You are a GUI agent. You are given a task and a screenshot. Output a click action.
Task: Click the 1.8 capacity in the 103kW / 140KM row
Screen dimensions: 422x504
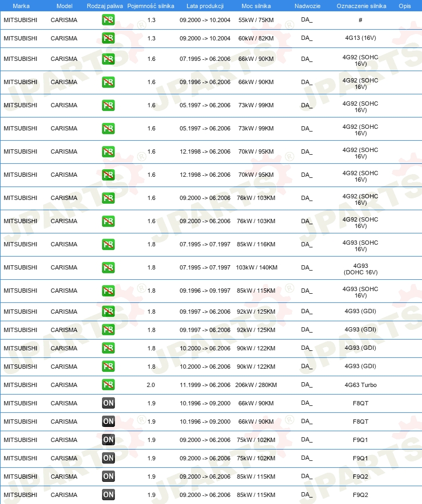click(x=151, y=267)
